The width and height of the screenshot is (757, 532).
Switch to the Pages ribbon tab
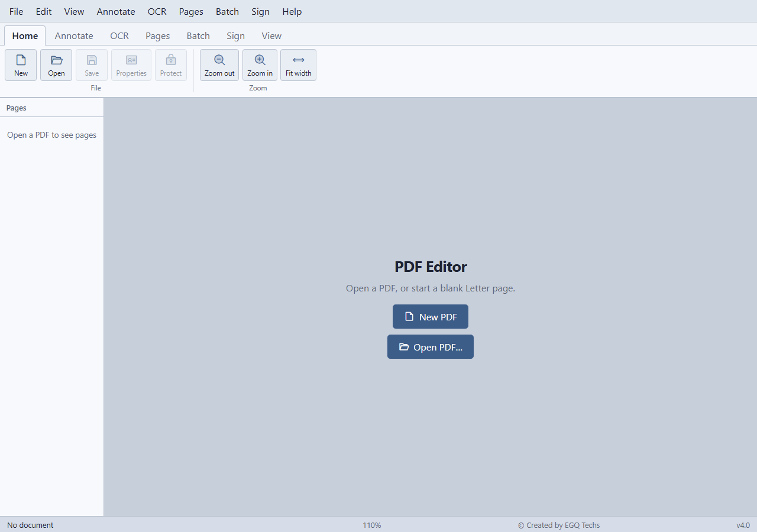tap(158, 35)
